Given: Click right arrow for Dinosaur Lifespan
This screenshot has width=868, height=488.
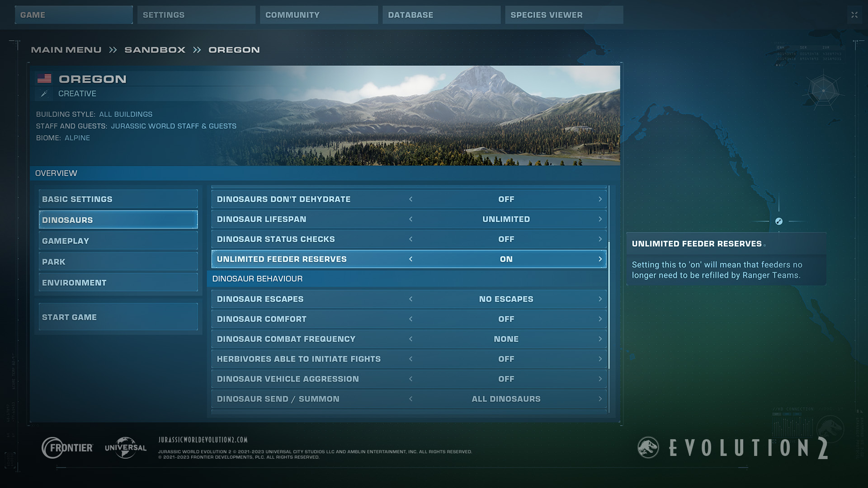Looking at the screenshot, I should tap(600, 219).
